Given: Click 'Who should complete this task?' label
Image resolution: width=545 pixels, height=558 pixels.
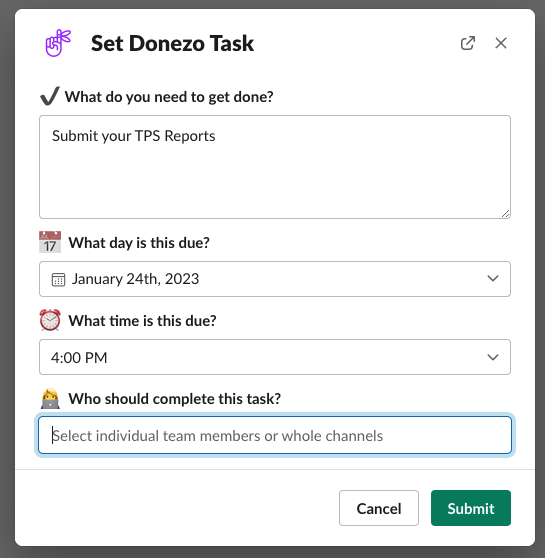Looking at the screenshot, I should pyautogui.click(x=174, y=399).
